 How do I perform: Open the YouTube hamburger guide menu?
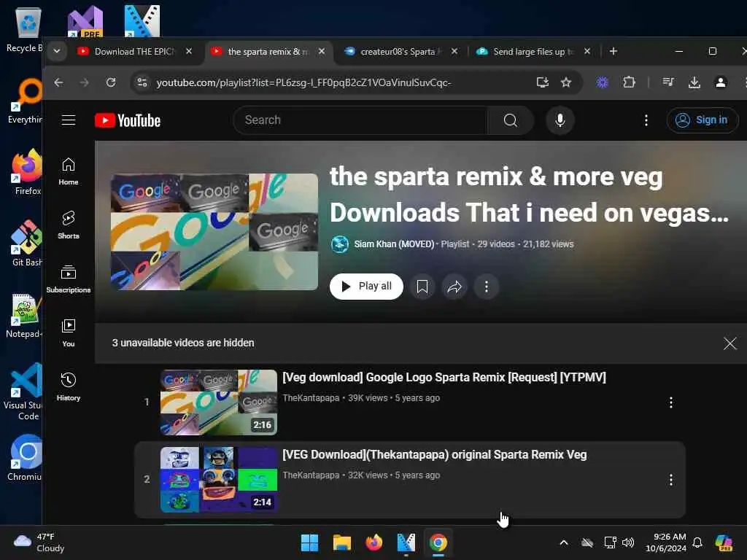pyautogui.click(x=69, y=120)
